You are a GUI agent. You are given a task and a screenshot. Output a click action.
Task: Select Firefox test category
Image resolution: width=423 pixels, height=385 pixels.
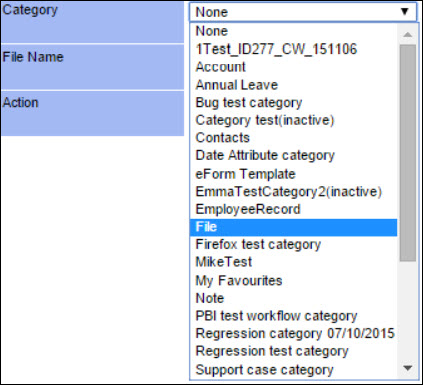click(294, 245)
